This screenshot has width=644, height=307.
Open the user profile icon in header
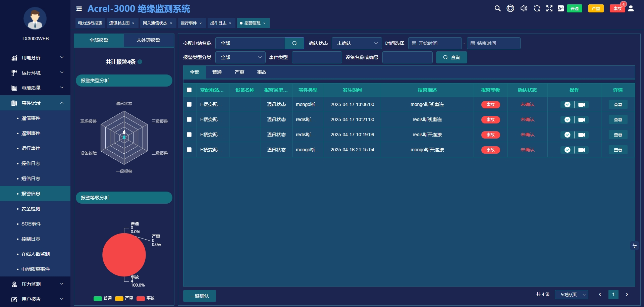pyautogui.click(x=631, y=8)
